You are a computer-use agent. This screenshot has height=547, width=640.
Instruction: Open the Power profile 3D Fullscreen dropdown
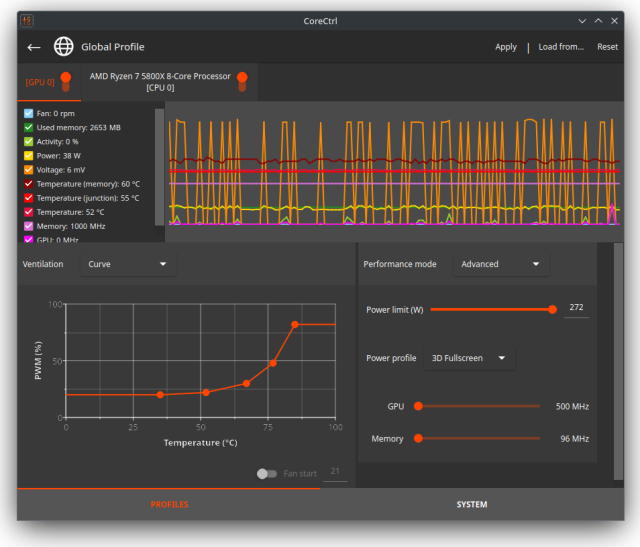point(467,358)
